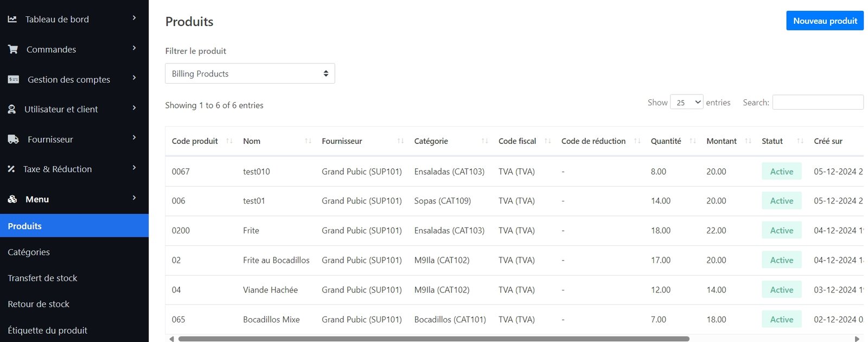
Task: Expand the Fournisseur submenu chevron
Action: [134, 138]
